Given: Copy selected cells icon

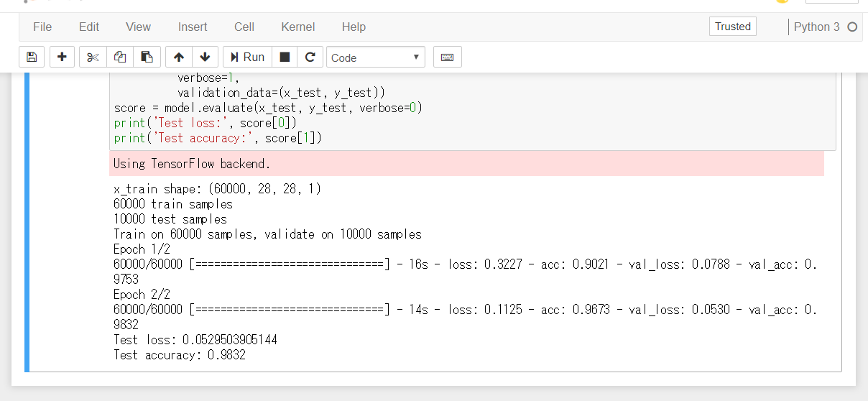Looking at the screenshot, I should 120,57.
